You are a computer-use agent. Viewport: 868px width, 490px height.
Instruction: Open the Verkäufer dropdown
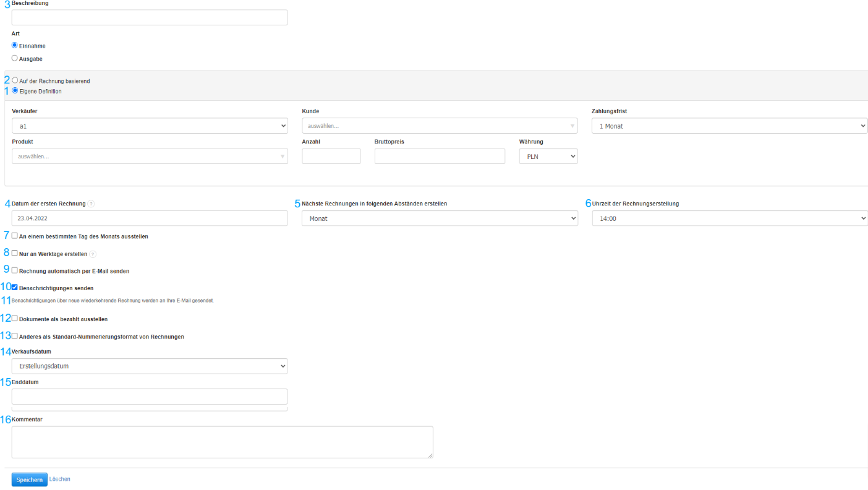(150, 126)
